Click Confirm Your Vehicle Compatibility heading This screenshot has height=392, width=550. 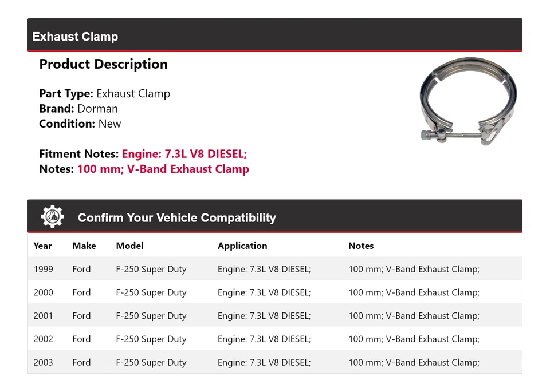[176, 217]
